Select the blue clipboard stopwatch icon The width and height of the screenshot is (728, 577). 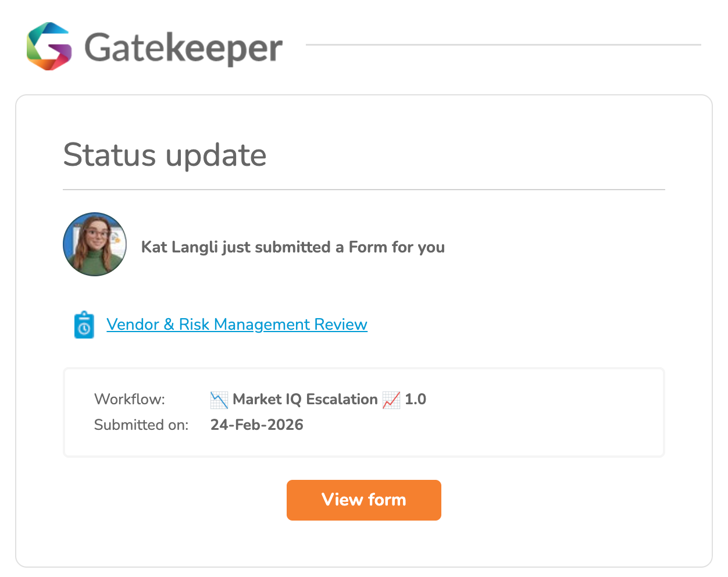pyautogui.click(x=84, y=325)
